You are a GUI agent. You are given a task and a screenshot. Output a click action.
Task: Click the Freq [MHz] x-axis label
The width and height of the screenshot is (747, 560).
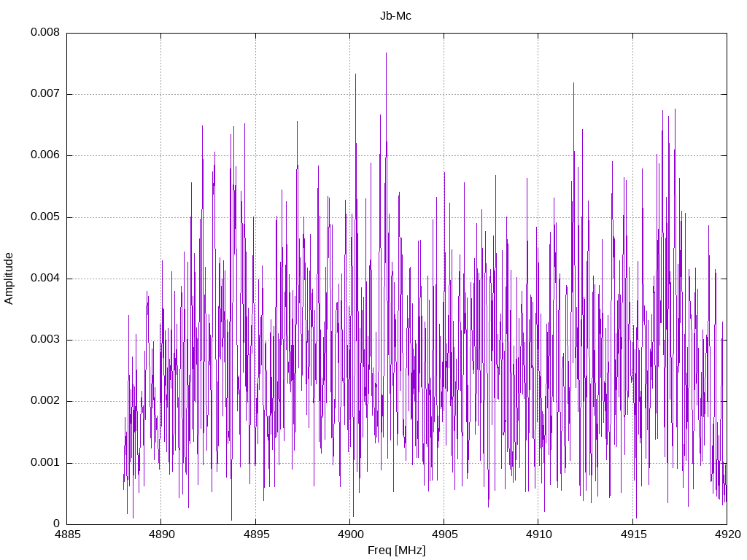coord(396,551)
